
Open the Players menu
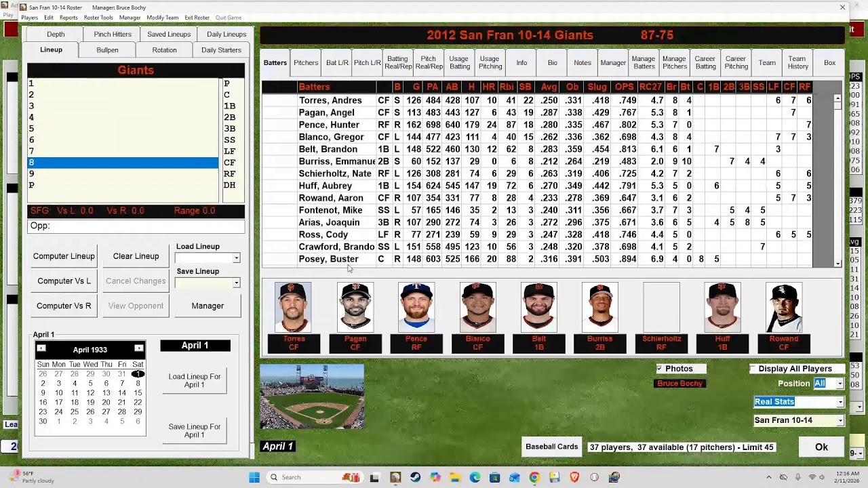pos(29,18)
